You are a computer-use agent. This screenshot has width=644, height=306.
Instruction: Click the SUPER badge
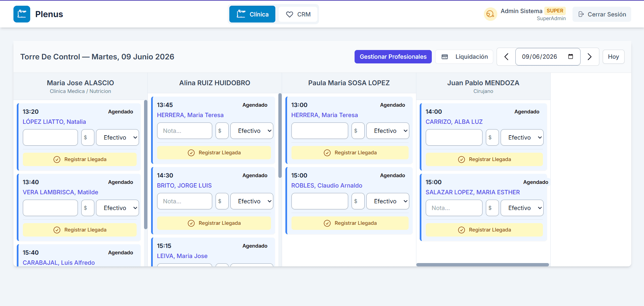tap(555, 11)
